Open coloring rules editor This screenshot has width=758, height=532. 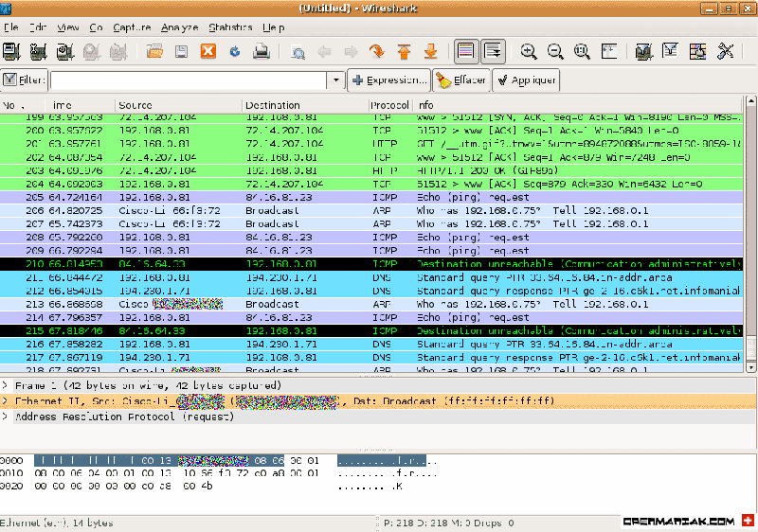tap(697, 51)
